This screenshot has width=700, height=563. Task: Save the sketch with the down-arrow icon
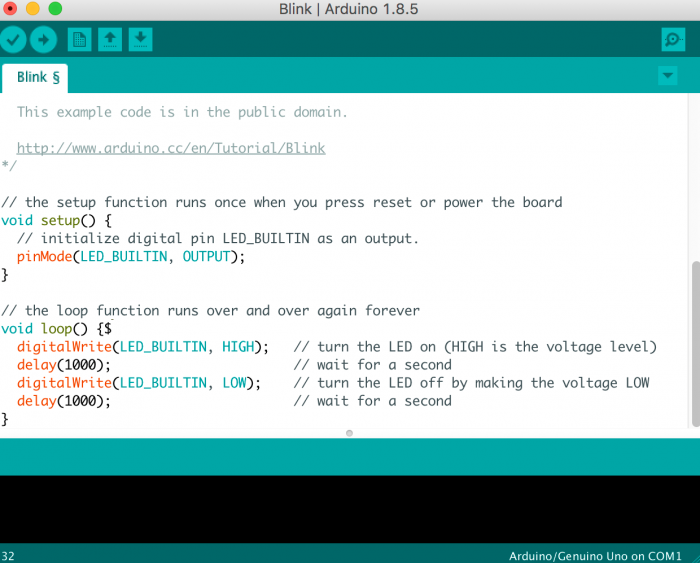click(x=140, y=40)
